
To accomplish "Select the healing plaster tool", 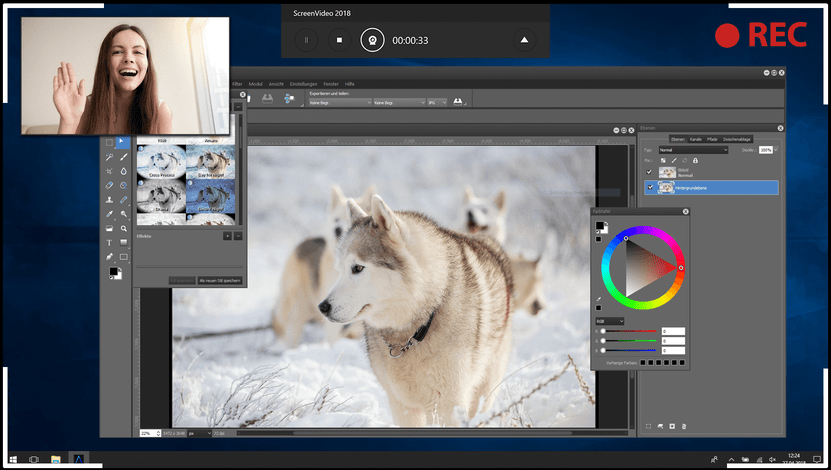I will (123, 200).
